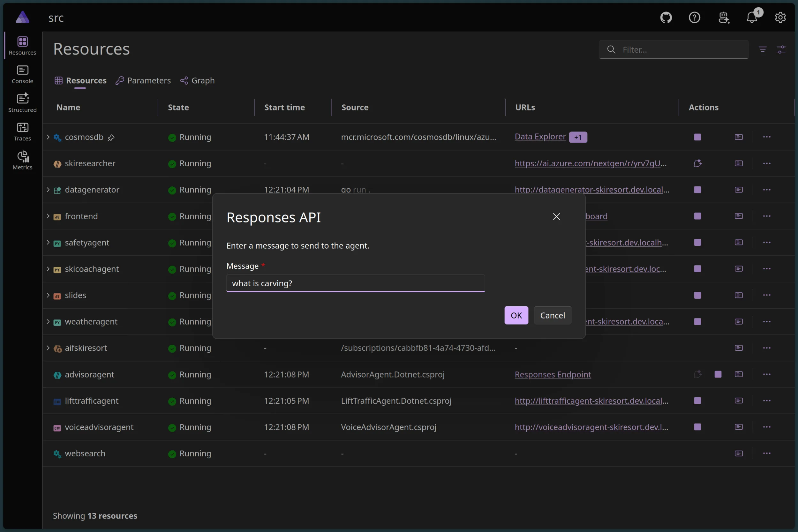Image resolution: width=798 pixels, height=532 pixels.
Task: Open the Data Explorer link
Action: coord(540,137)
